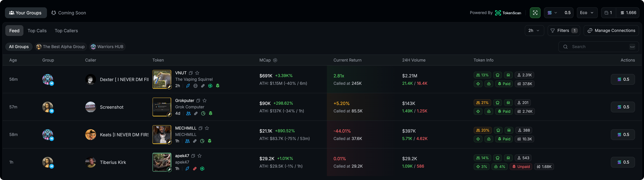Copy the VNUT token address

(x=191, y=73)
